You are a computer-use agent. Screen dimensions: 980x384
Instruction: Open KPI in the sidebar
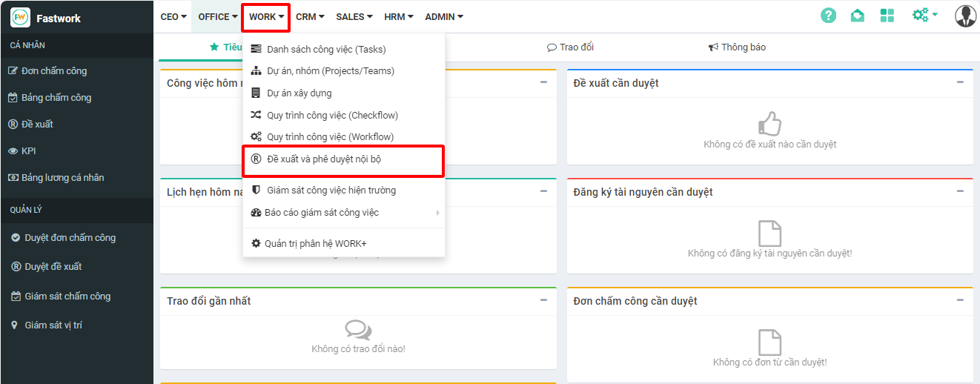click(28, 151)
